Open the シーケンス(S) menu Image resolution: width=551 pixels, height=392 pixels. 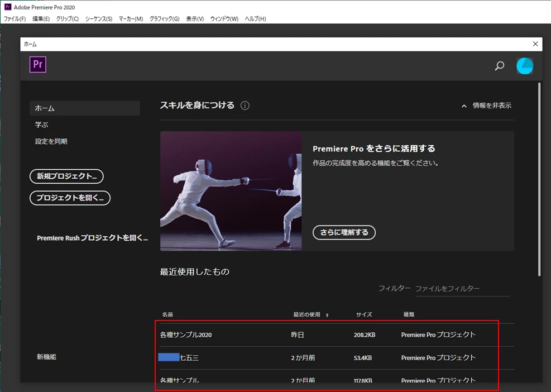pyautogui.click(x=99, y=19)
